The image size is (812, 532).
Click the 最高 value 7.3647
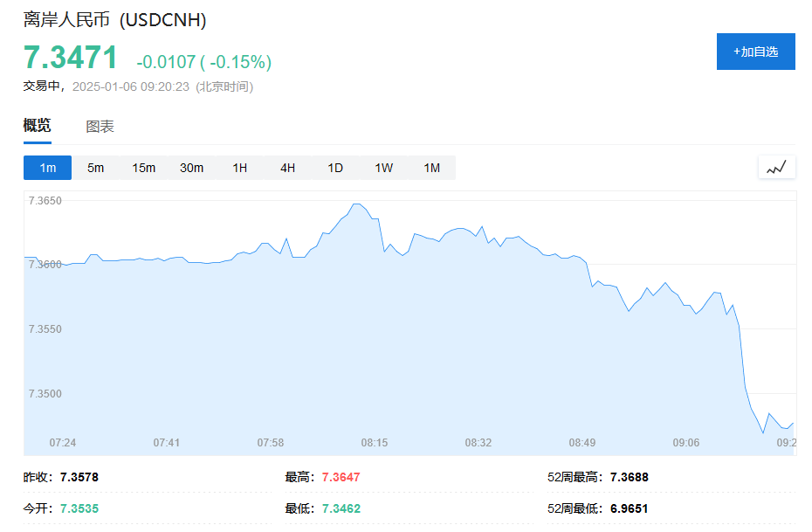point(341,477)
